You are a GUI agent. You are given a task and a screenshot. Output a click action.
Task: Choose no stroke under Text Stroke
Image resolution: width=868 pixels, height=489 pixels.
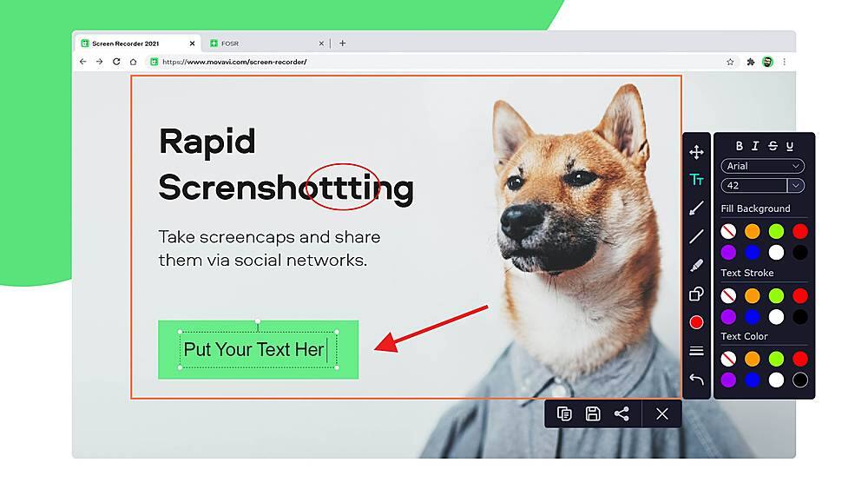[x=728, y=295]
